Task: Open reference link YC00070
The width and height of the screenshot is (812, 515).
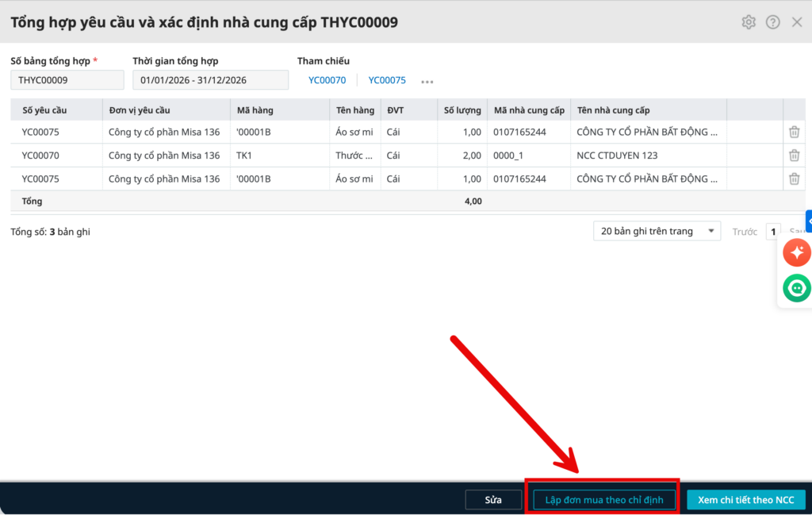Action: pos(327,80)
